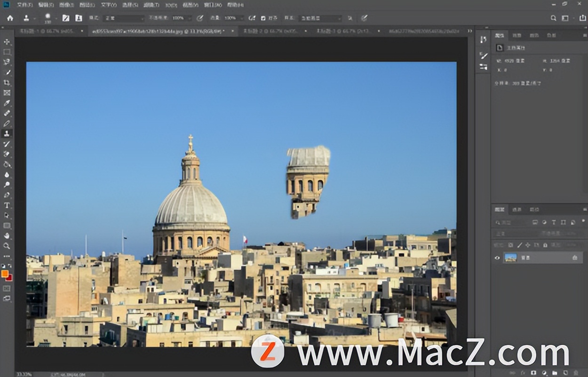588x377 pixels.
Task: Open the Sample source dropdown in options bar
Action: [x=320, y=18]
